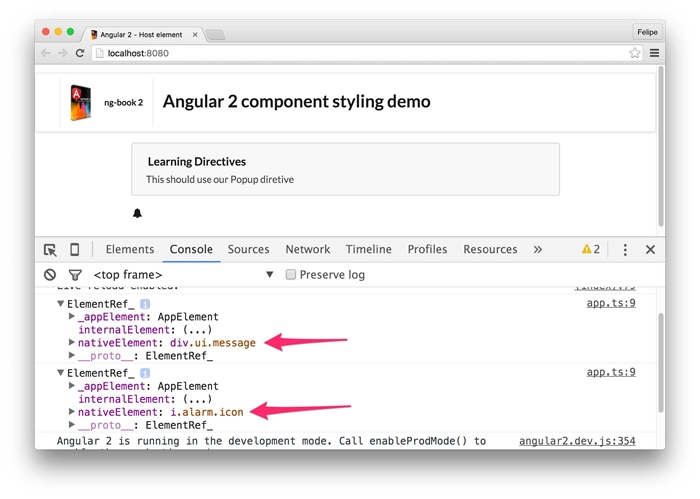
Task: Open DevTools three-dot options menu
Action: [625, 250]
